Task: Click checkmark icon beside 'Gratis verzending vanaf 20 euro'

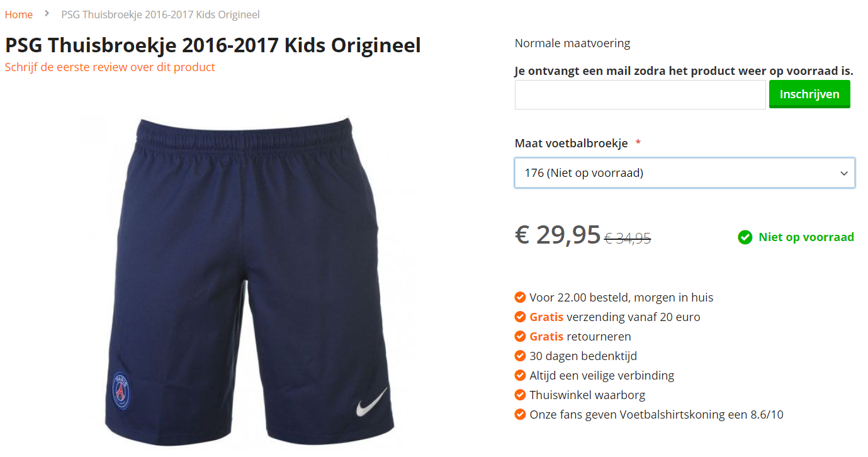Action: point(520,317)
